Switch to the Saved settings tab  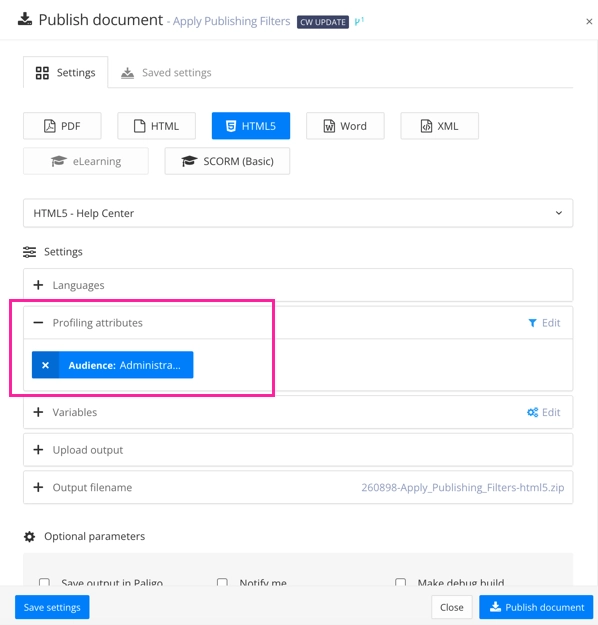point(166,73)
